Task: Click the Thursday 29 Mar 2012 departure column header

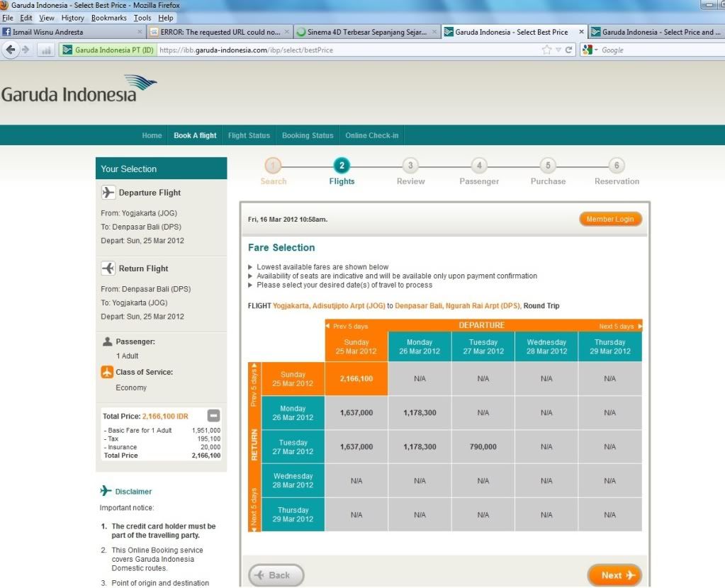Action: pos(610,346)
